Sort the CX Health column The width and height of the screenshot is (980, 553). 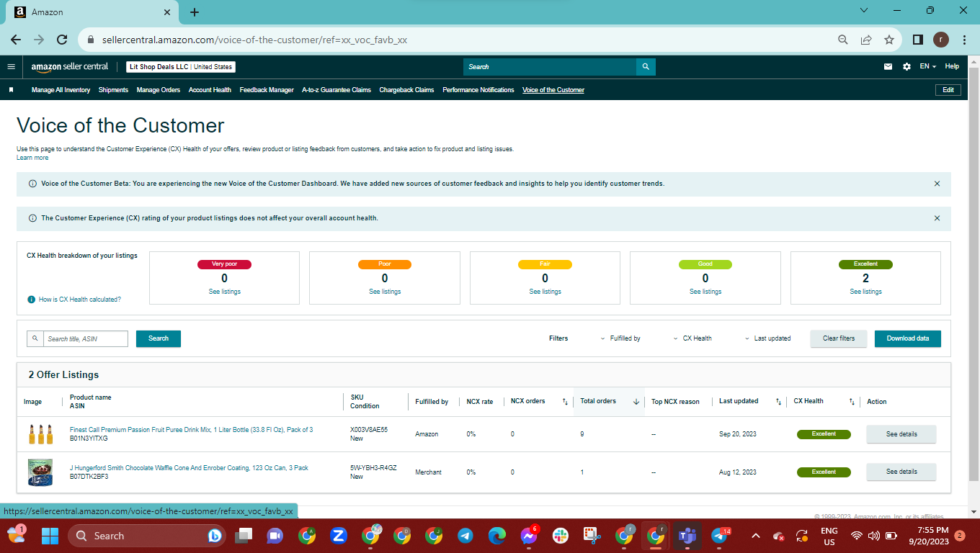pos(852,402)
